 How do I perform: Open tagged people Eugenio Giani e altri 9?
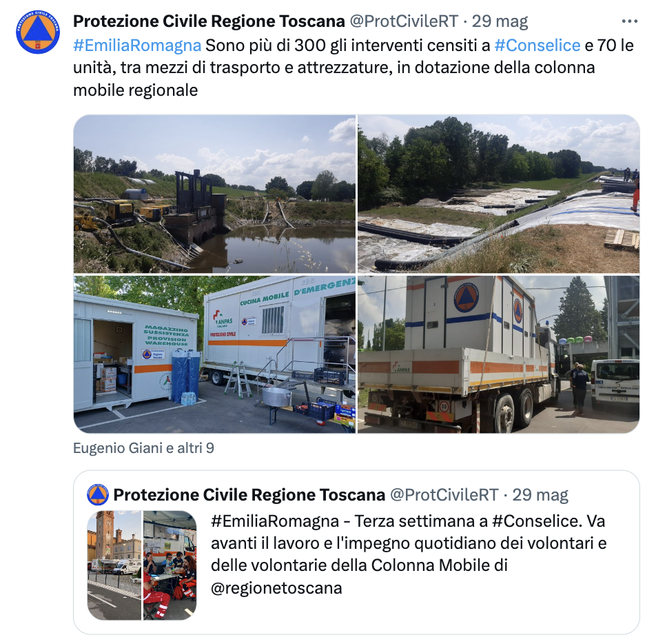pos(143,448)
